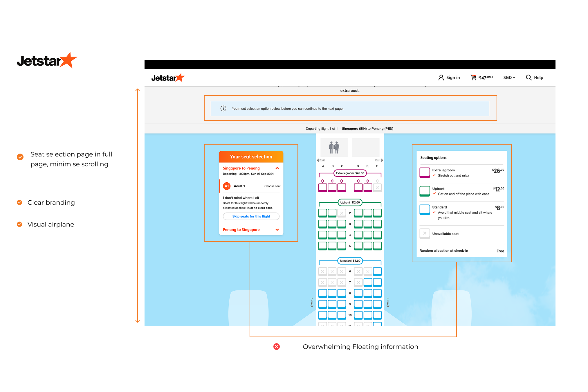Expand the Penang to Singapore section

click(277, 230)
